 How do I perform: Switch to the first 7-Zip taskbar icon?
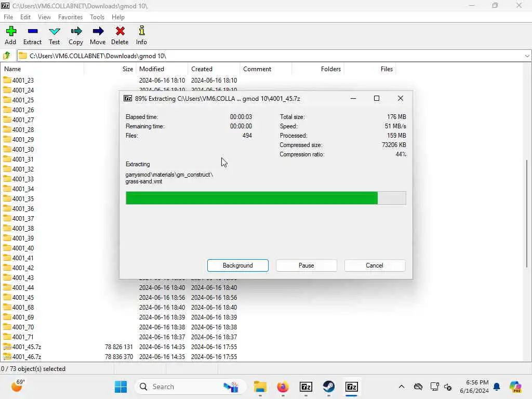click(305, 387)
